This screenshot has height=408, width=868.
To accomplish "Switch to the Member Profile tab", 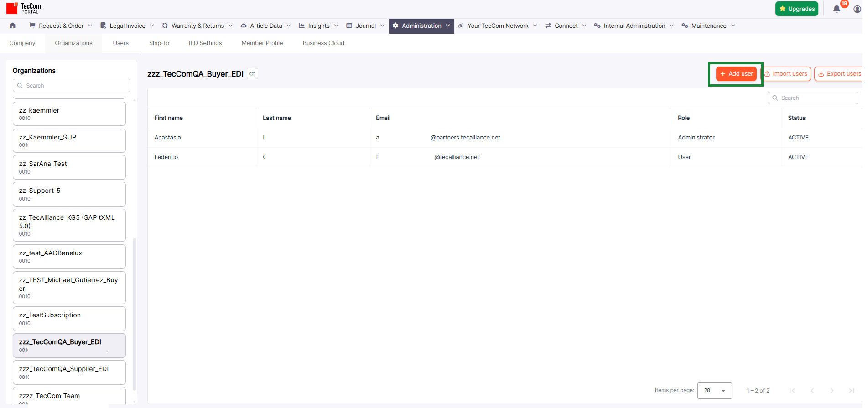I will point(262,43).
